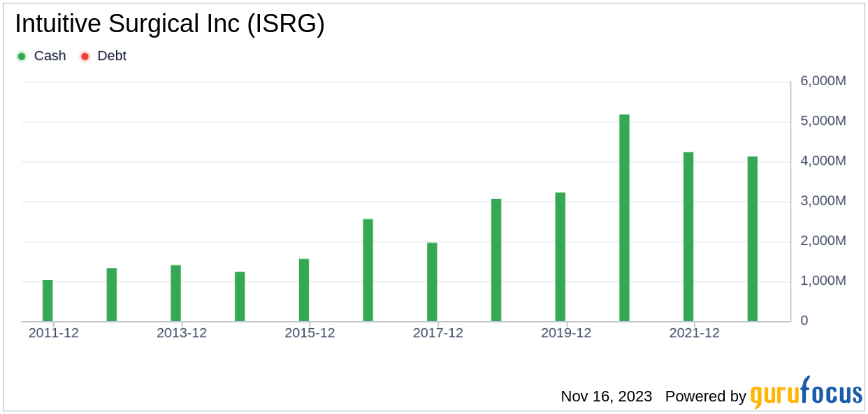This screenshot has width=868, height=414.
Task: Click the Powered by text
Action: pyautogui.click(x=706, y=397)
